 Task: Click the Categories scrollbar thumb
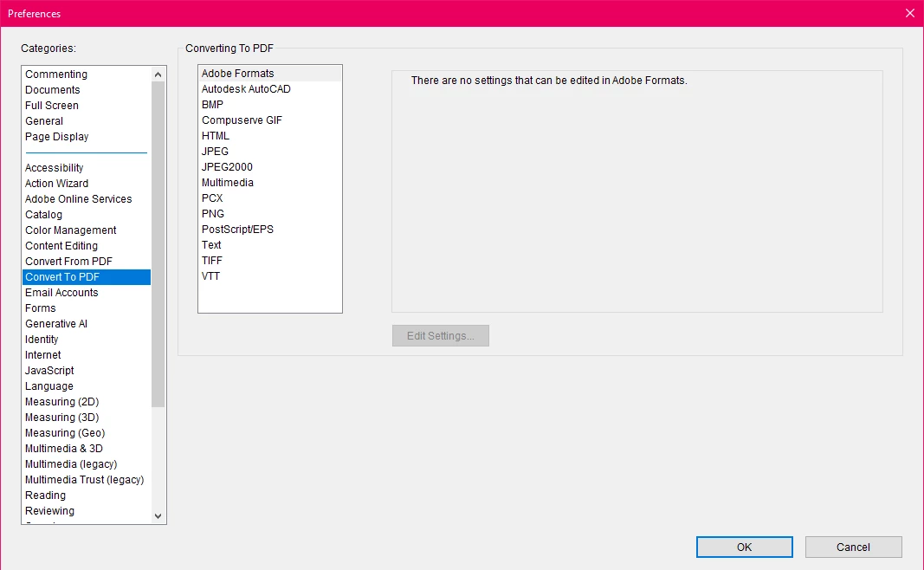click(x=158, y=244)
